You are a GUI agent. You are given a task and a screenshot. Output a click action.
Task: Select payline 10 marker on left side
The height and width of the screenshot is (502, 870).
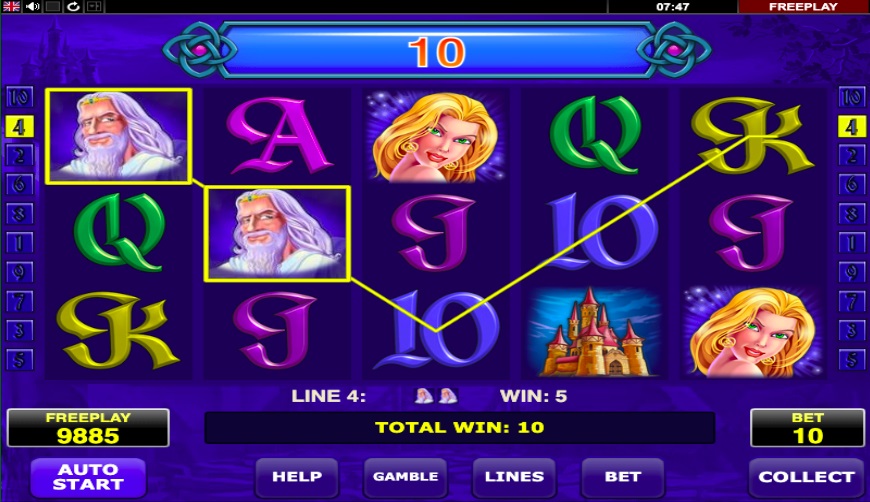tap(19, 98)
